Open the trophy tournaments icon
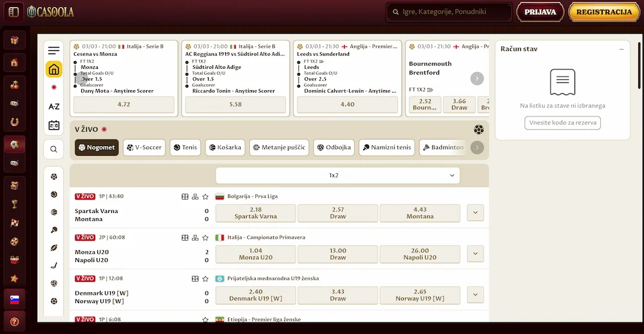 click(14, 204)
